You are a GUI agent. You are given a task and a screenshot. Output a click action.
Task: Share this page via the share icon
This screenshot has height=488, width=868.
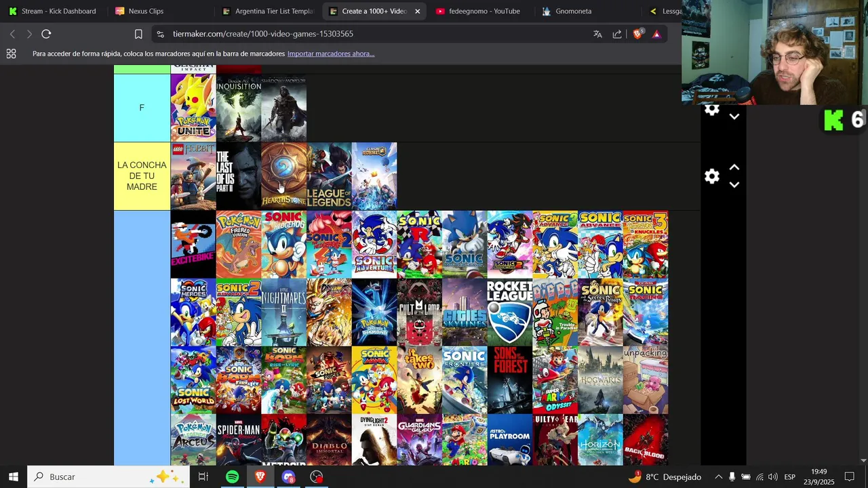617,34
